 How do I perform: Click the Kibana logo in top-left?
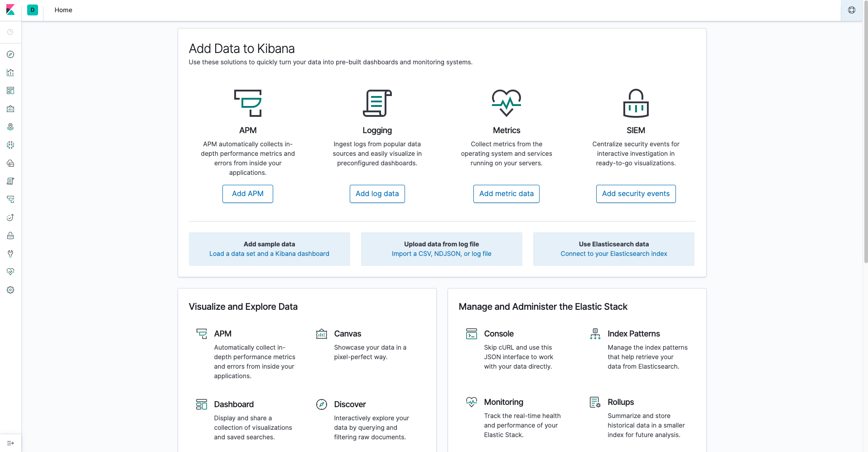(x=10, y=10)
